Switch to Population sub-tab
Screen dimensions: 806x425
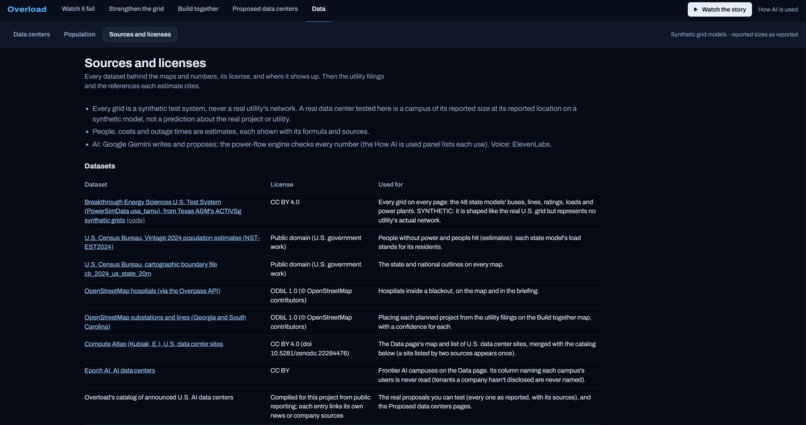80,34
